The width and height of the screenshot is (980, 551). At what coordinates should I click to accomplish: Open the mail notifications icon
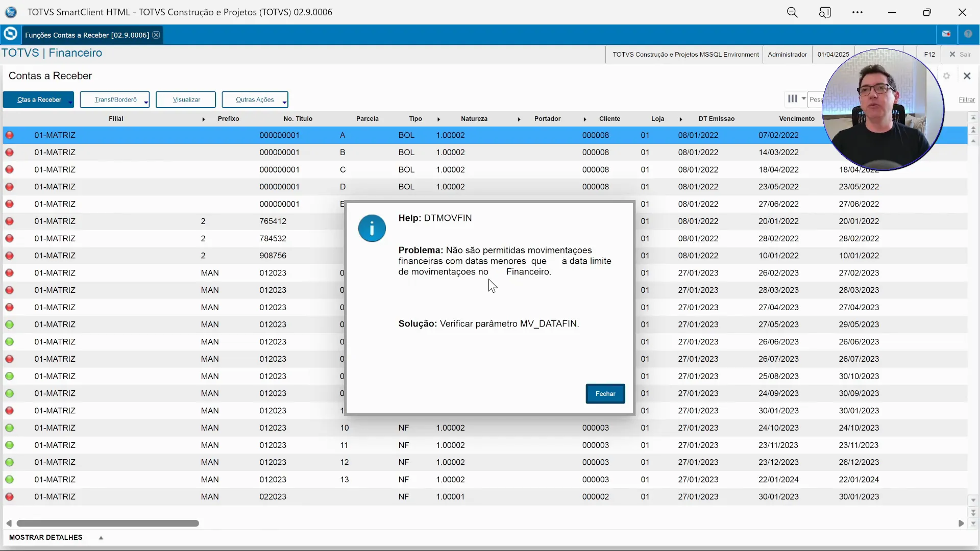[x=946, y=34]
